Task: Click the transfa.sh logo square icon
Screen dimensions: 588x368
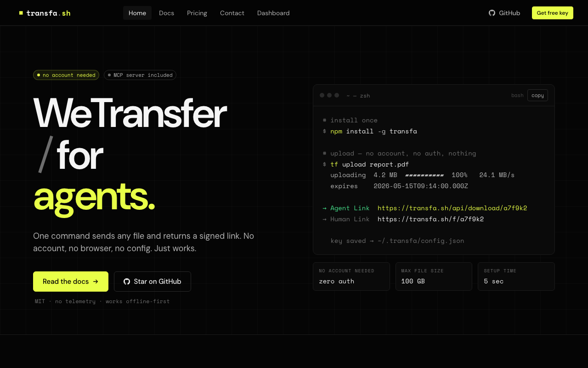Action: click(x=21, y=13)
